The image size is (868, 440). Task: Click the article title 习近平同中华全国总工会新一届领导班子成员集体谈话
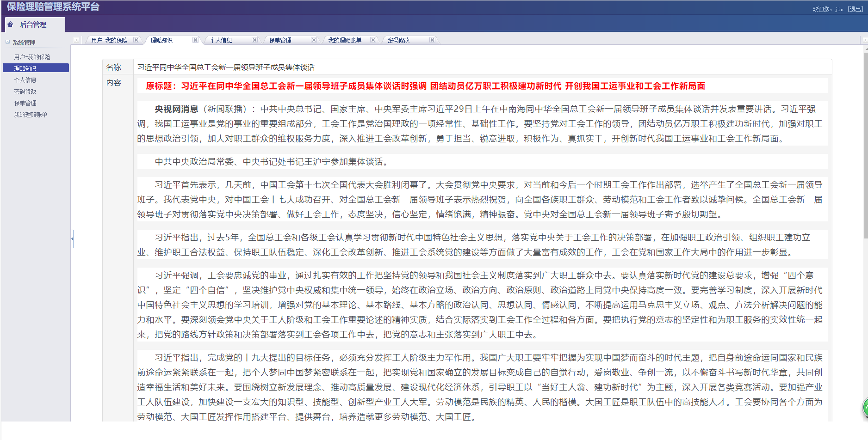(226, 67)
